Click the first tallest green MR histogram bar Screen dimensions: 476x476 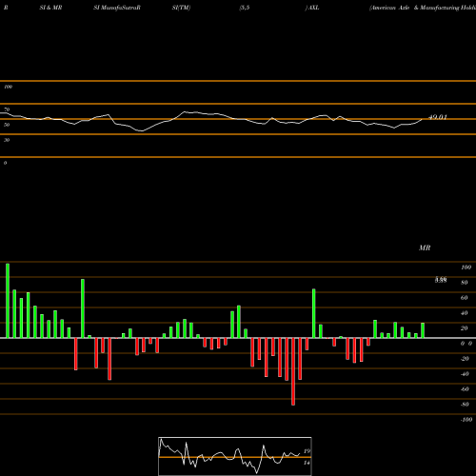pyautogui.click(x=8, y=301)
